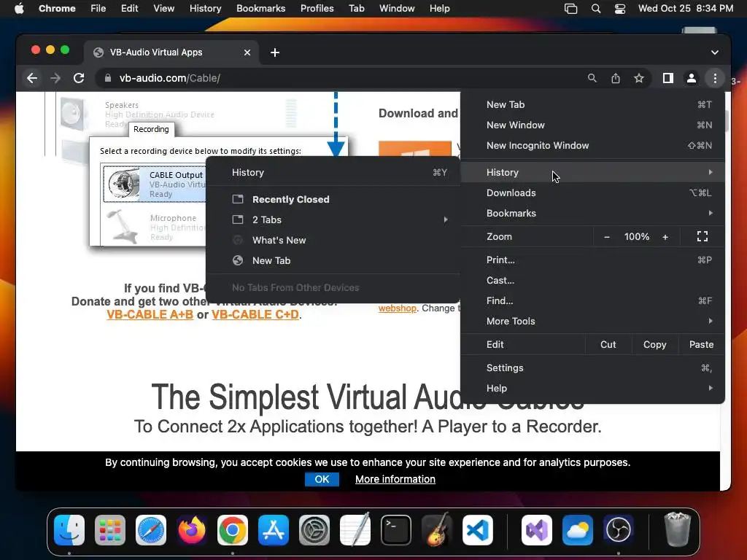747x560 pixels.
Task: Open Spotlight search in menu bar
Action: (x=595, y=9)
